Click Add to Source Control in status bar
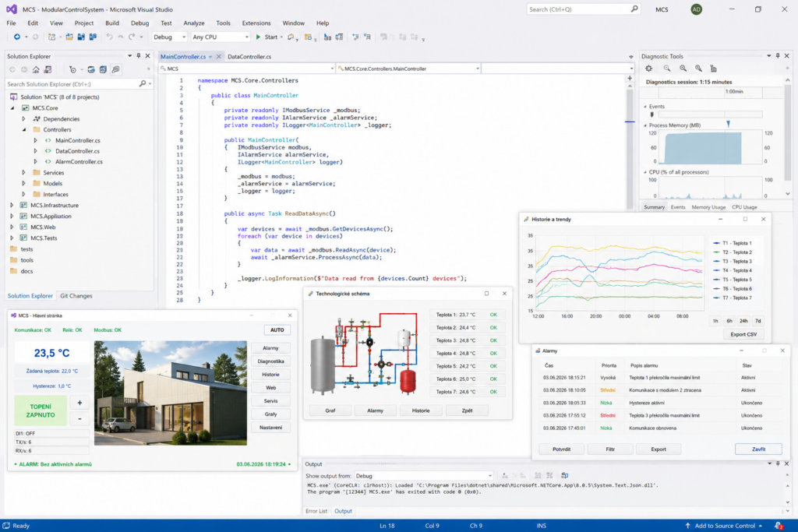Viewport: 798px width, 532px height. click(725, 526)
